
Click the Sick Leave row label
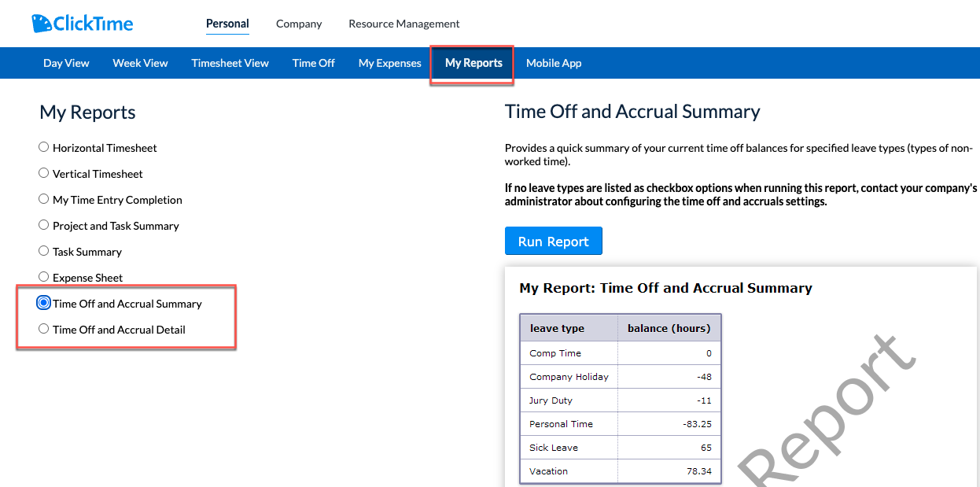554,448
